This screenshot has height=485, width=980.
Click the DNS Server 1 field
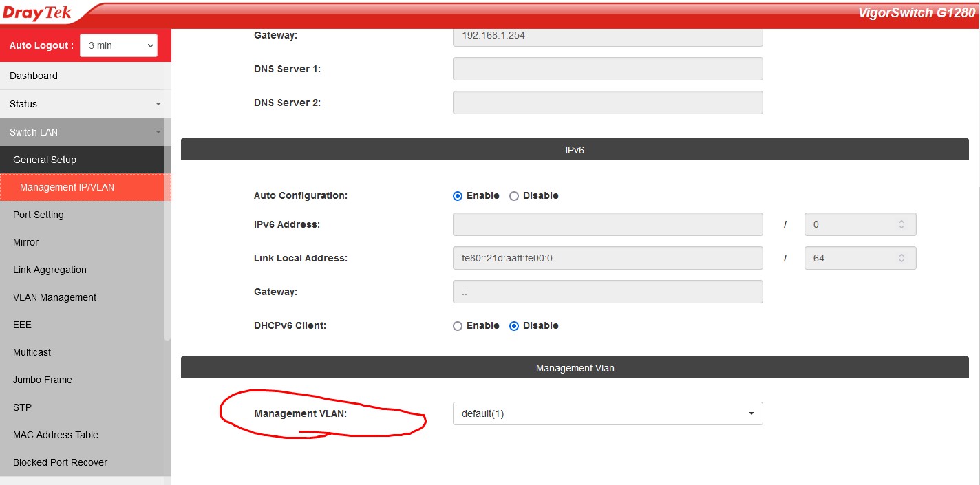tap(607, 69)
